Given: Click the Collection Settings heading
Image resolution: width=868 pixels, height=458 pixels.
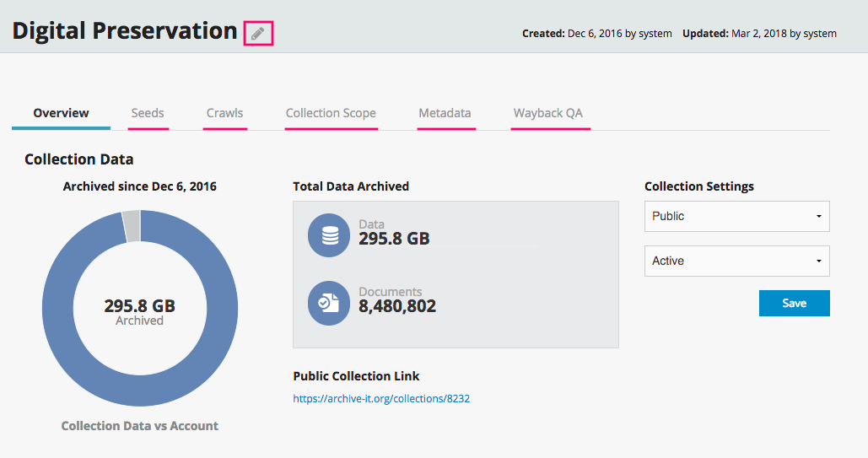Looking at the screenshot, I should 699,186.
